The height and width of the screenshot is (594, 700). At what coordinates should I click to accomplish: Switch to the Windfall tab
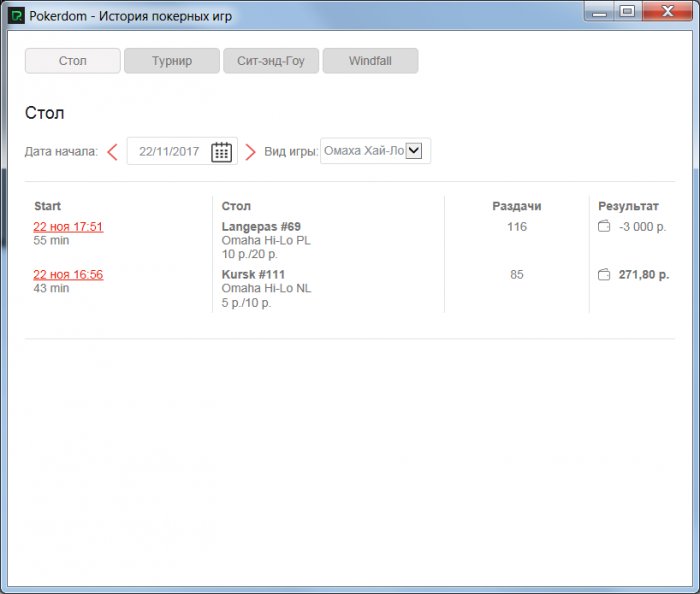(x=371, y=61)
